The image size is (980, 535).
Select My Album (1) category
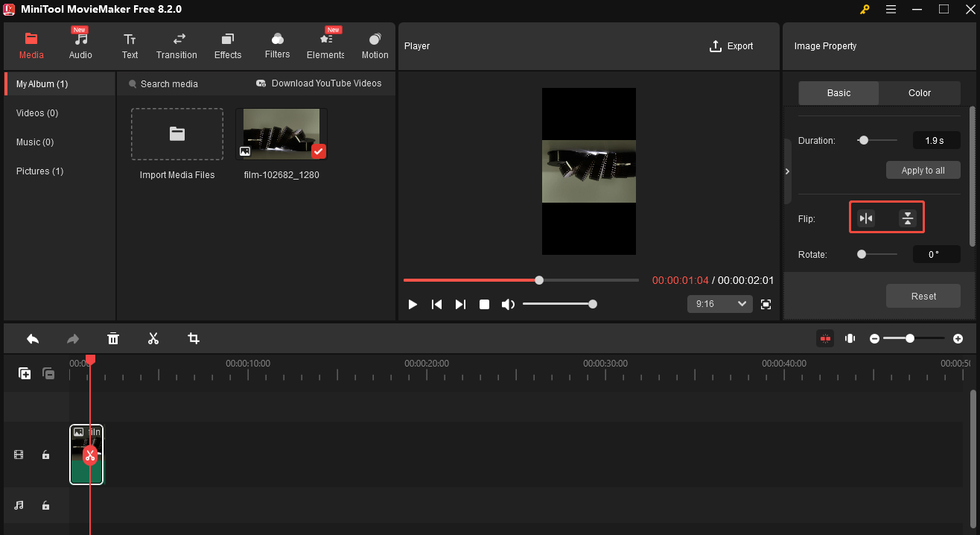point(60,84)
